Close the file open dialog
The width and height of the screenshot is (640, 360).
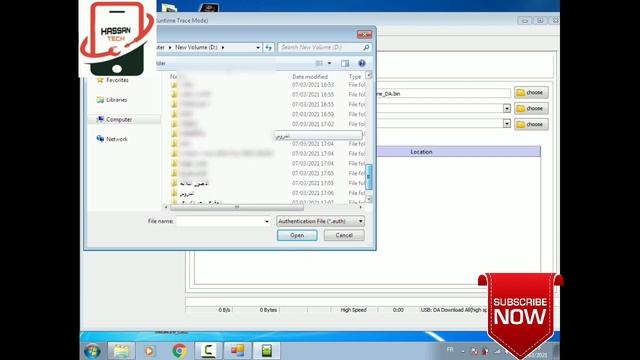pos(364,35)
